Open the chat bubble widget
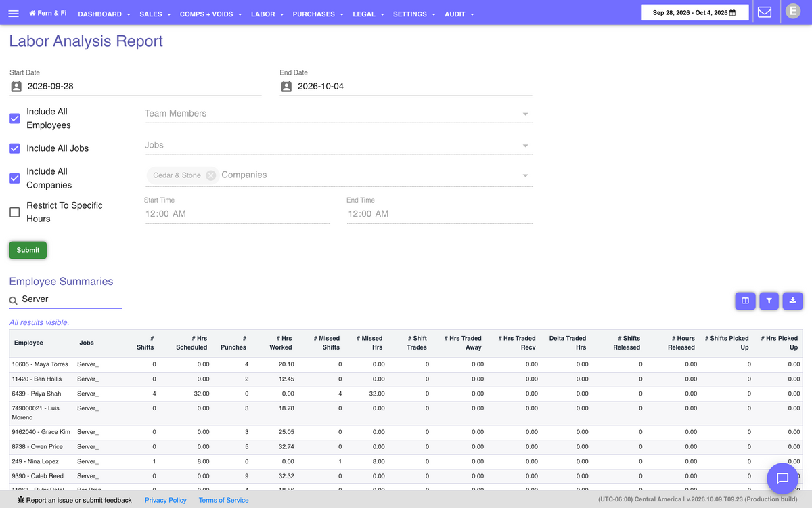Image resolution: width=812 pixels, height=508 pixels. pyautogui.click(x=783, y=478)
